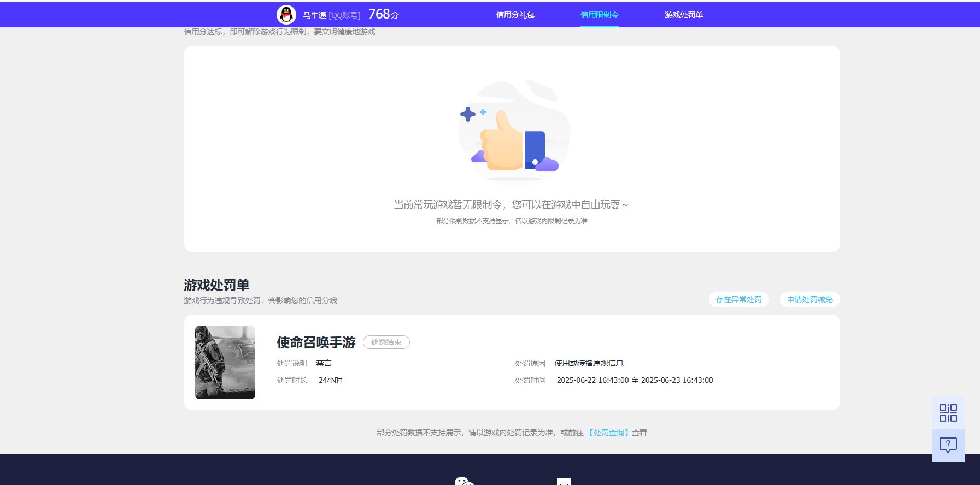Click the 使命召唤手游 game title

tap(316, 342)
